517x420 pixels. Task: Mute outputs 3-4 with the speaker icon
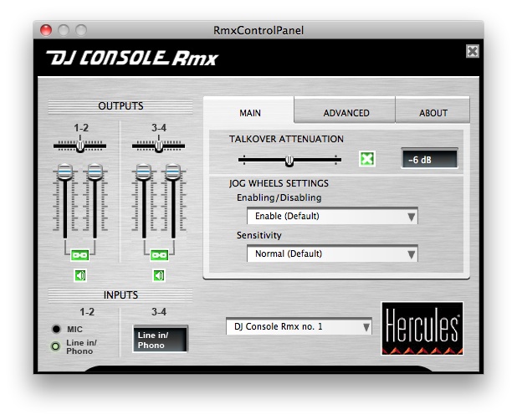159,275
